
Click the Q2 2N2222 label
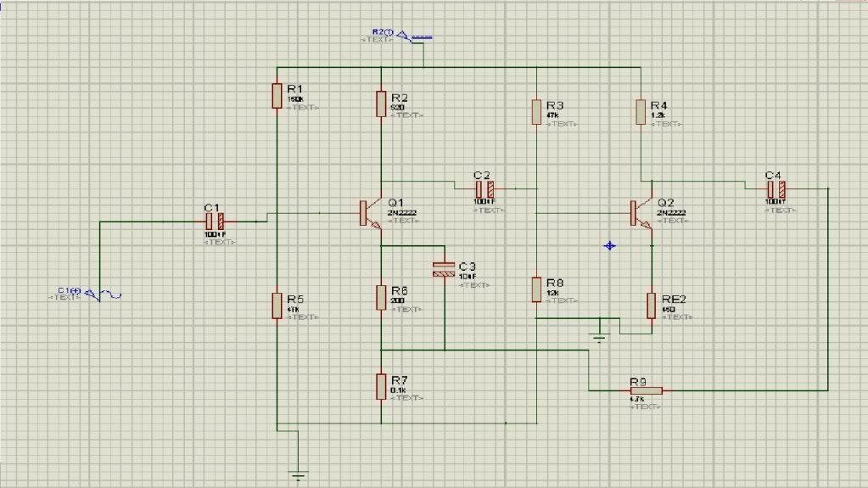pyautogui.click(x=671, y=213)
